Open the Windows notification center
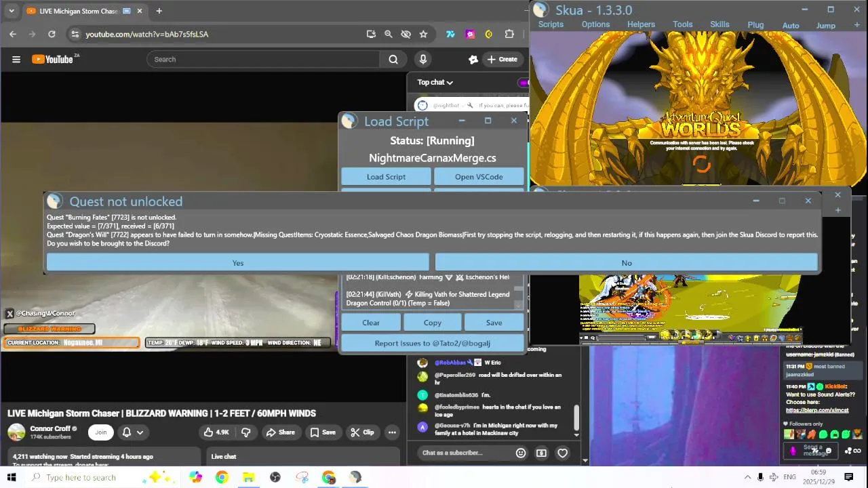This screenshot has width=868, height=488. pos(848,477)
